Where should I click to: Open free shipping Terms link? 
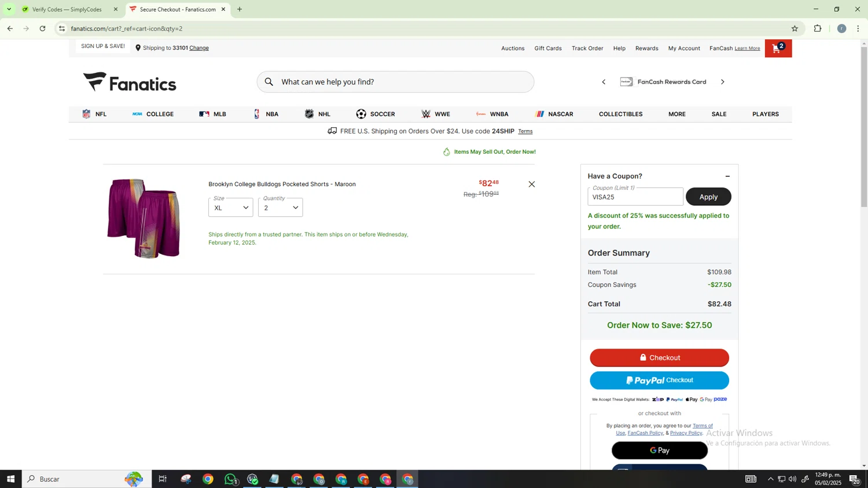point(525,132)
